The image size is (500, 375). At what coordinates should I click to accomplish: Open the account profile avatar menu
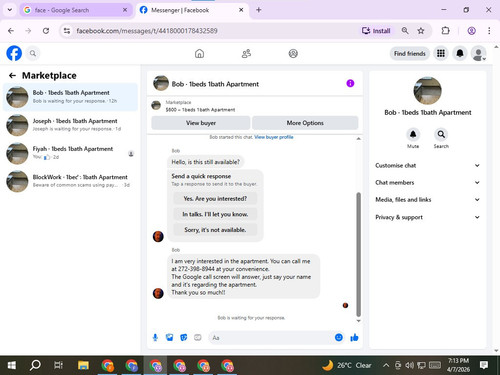click(x=478, y=53)
